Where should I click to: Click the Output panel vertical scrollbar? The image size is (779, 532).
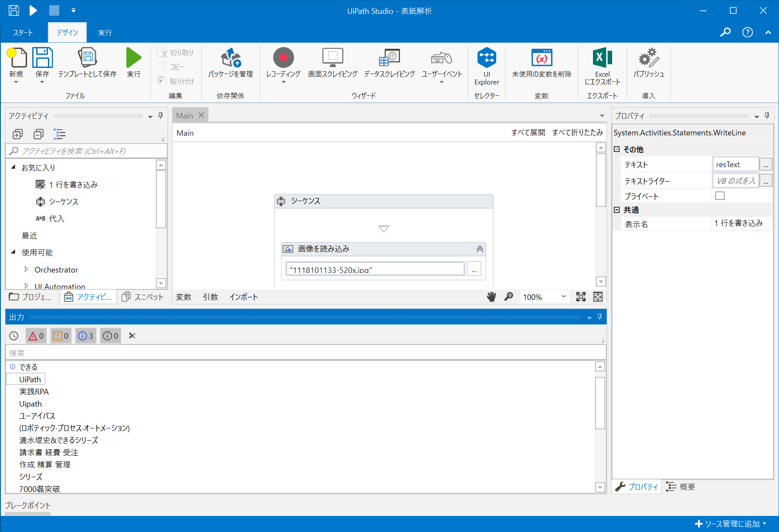click(600, 403)
